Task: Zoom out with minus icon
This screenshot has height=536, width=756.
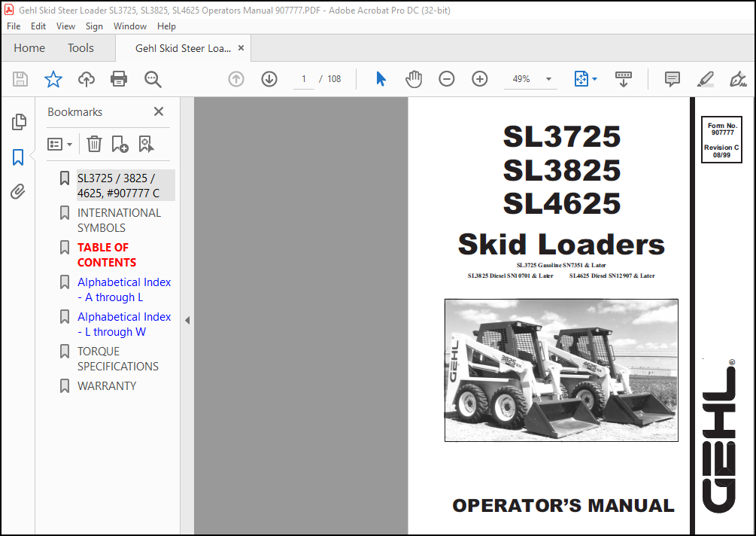Action: point(447,78)
